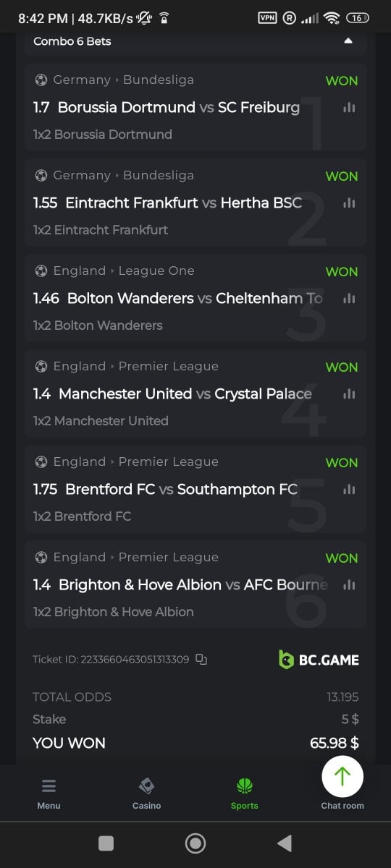Select the Sports tab
Image resolution: width=391 pixels, height=868 pixels.
(244, 793)
